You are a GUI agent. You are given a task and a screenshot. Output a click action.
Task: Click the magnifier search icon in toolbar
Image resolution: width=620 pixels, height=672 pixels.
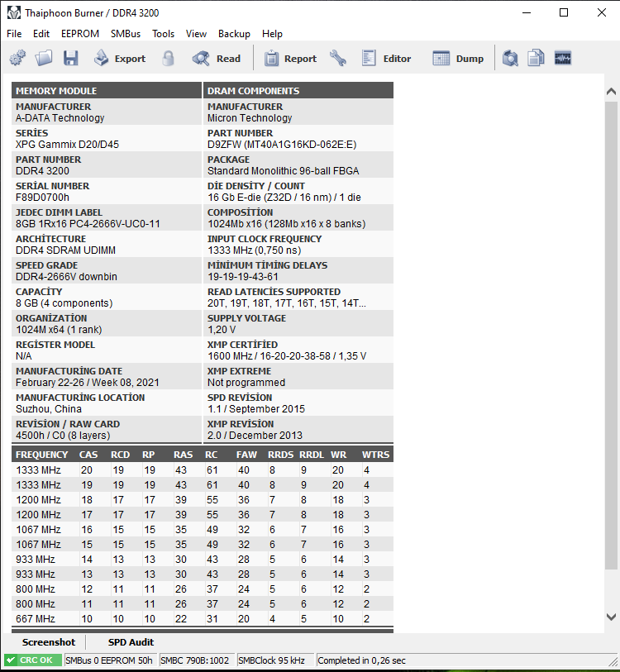(510, 58)
